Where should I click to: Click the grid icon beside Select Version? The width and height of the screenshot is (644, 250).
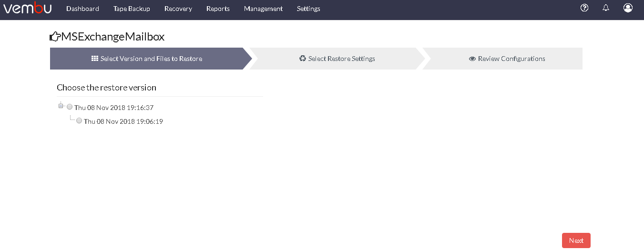point(95,59)
